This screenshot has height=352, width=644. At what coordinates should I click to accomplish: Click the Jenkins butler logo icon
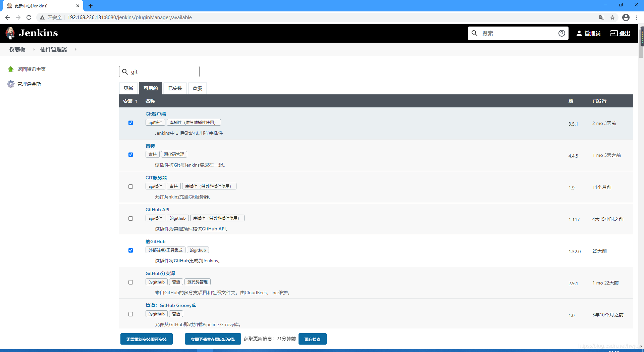pos(10,33)
